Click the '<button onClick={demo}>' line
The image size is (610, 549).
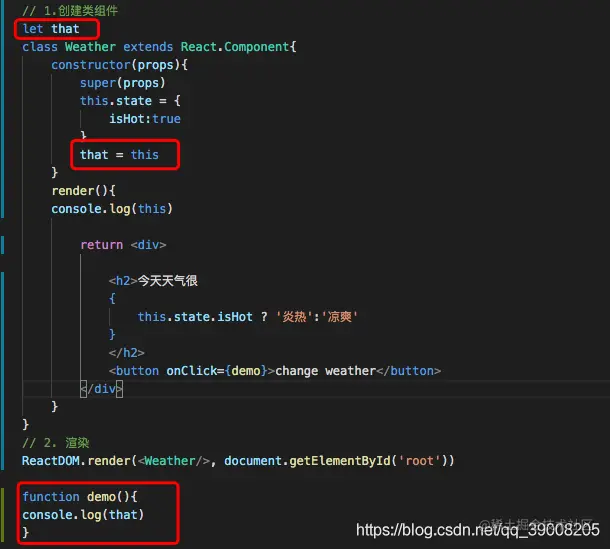click(275, 371)
